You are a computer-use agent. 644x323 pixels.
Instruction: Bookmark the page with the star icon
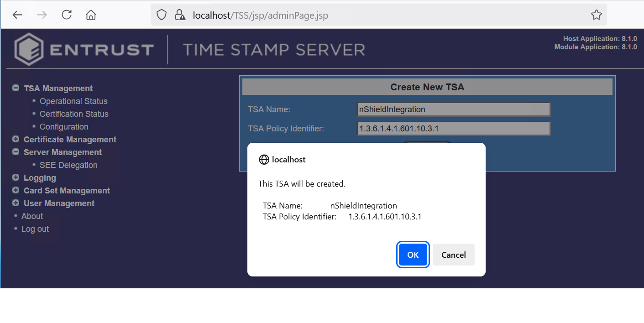(x=597, y=14)
